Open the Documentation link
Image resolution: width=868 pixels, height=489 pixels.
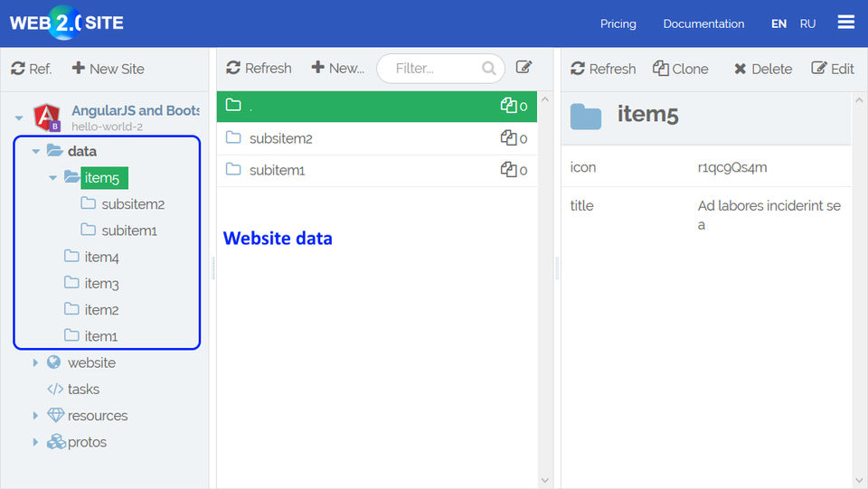pos(703,24)
